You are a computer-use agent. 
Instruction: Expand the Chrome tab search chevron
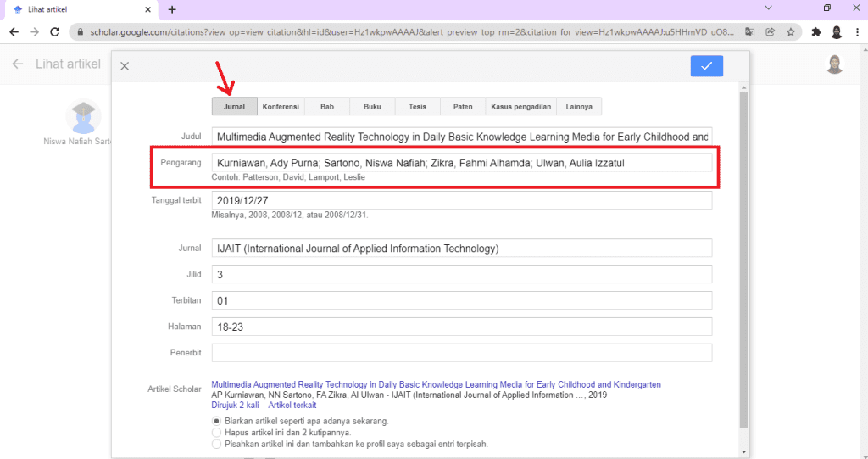point(768,8)
